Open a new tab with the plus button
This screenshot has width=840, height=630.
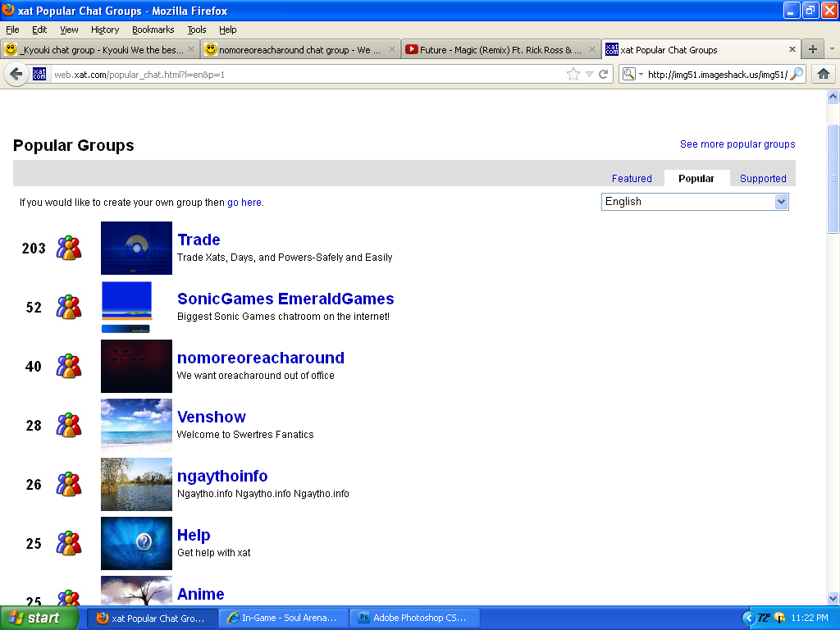(813, 49)
